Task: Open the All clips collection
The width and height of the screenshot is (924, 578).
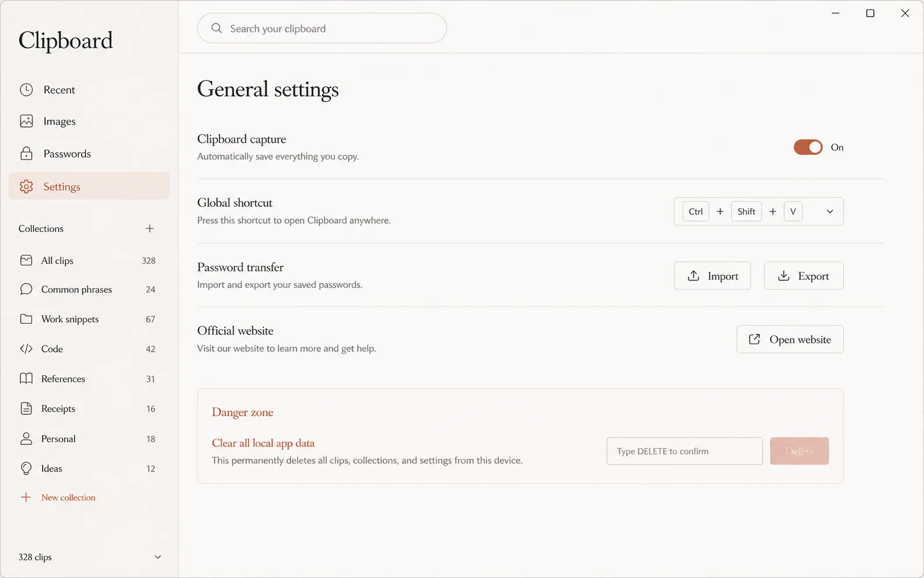Action: point(89,260)
